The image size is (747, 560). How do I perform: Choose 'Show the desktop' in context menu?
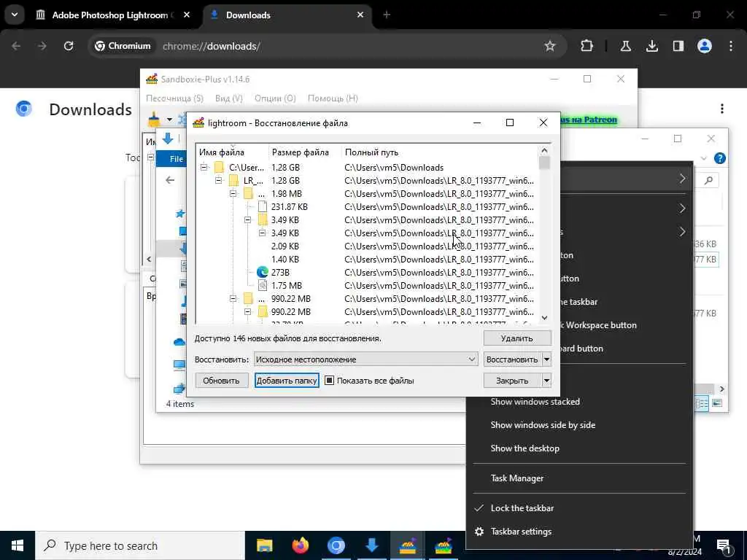[x=525, y=448]
